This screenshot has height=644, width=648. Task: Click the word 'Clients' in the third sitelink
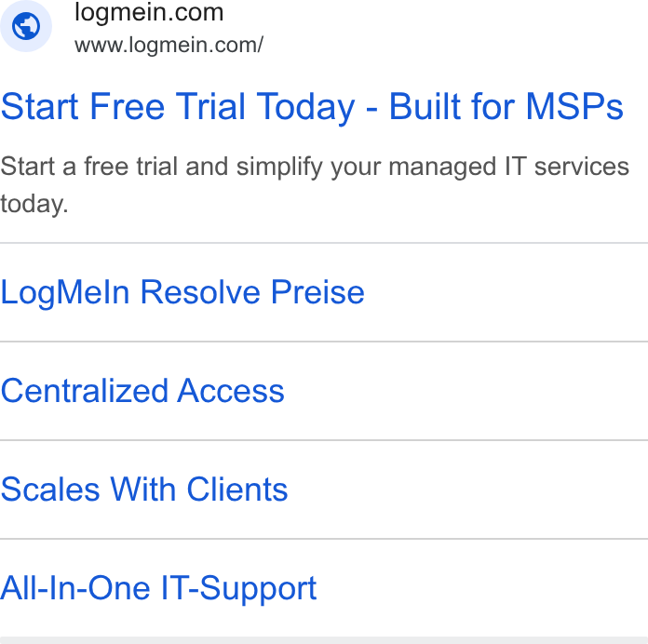click(236, 490)
